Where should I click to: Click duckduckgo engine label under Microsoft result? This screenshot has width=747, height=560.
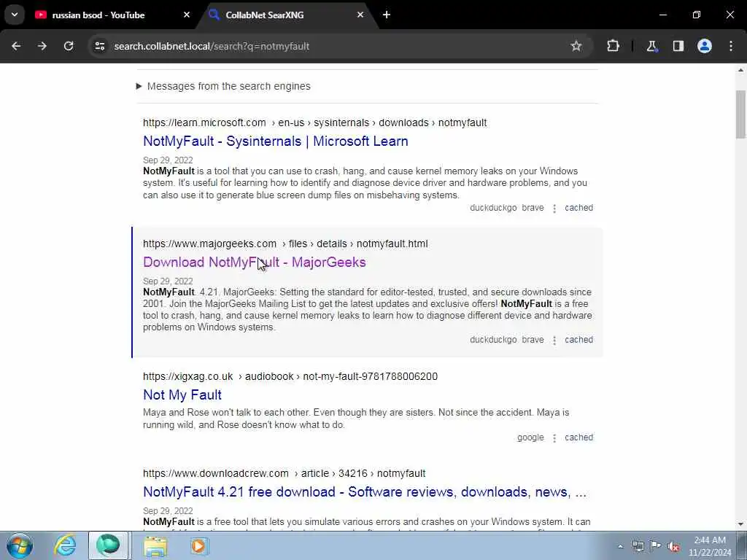493,208
